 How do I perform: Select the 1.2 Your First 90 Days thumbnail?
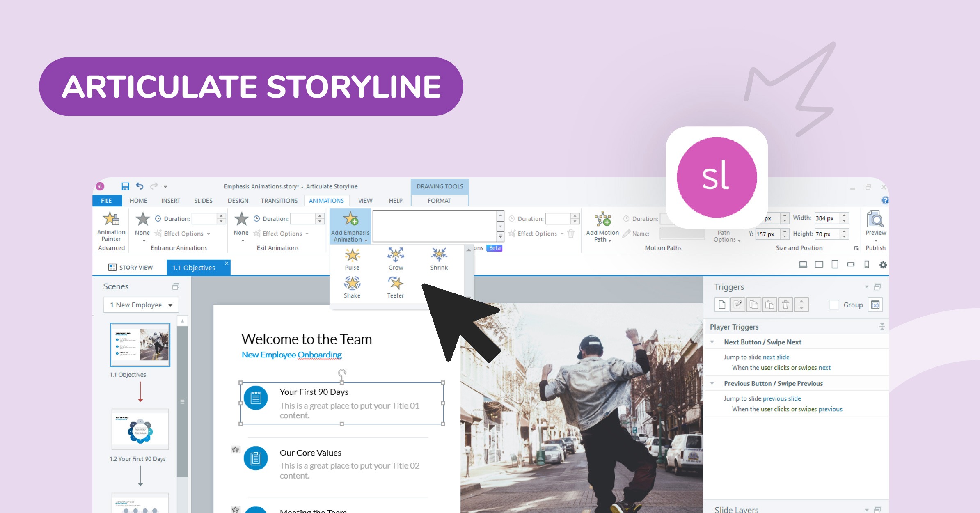pyautogui.click(x=140, y=429)
